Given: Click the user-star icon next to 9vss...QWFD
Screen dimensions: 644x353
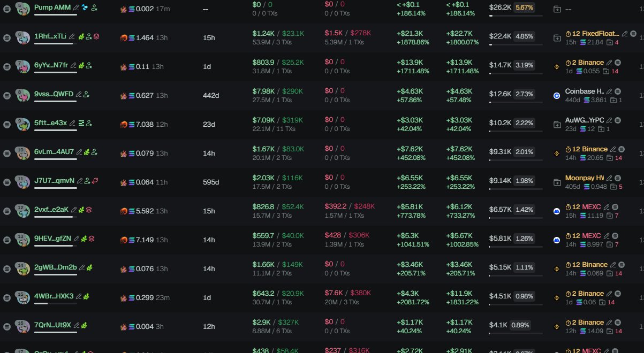Looking at the screenshot, I should pos(86,94).
